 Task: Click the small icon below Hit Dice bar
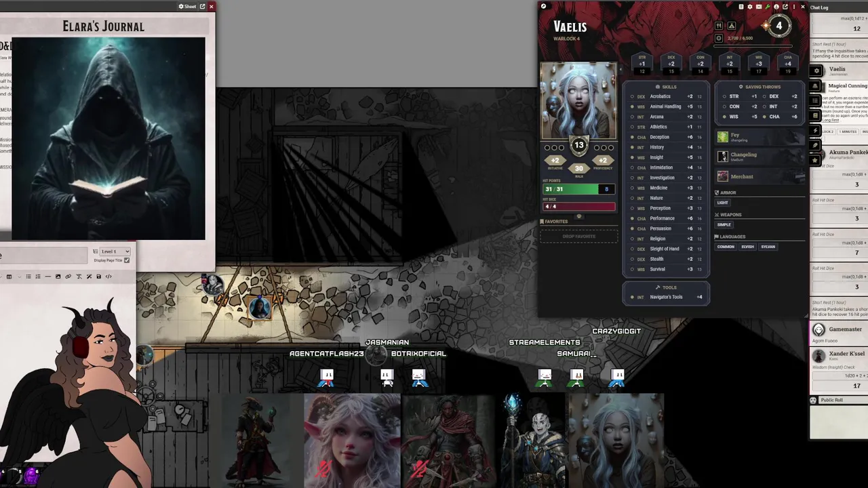coord(579,216)
